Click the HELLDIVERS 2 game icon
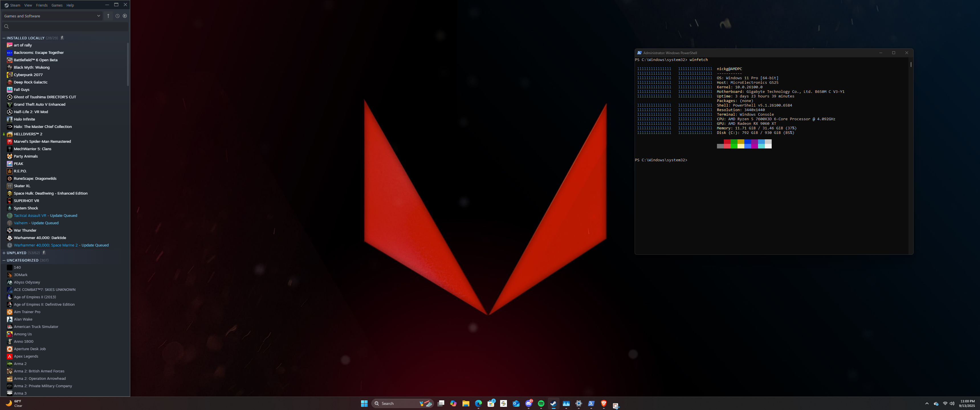The height and width of the screenshot is (410, 980). pyautogui.click(x=9, y=134)
